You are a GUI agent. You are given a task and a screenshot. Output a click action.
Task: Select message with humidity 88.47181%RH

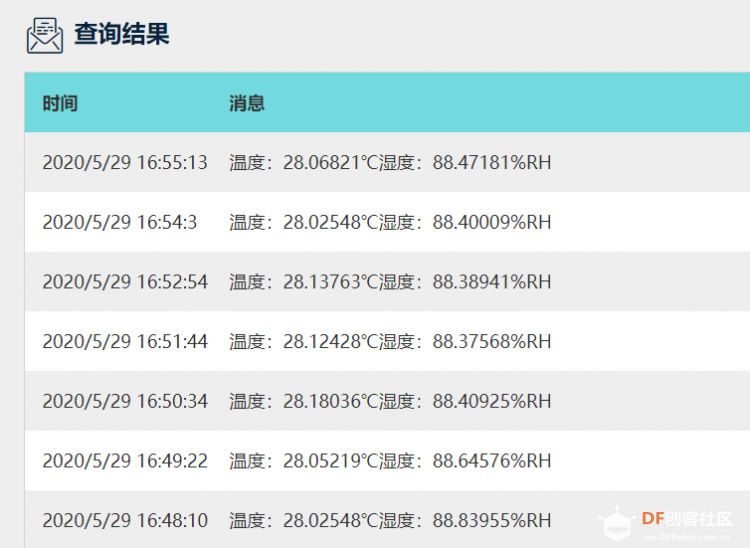390,163
